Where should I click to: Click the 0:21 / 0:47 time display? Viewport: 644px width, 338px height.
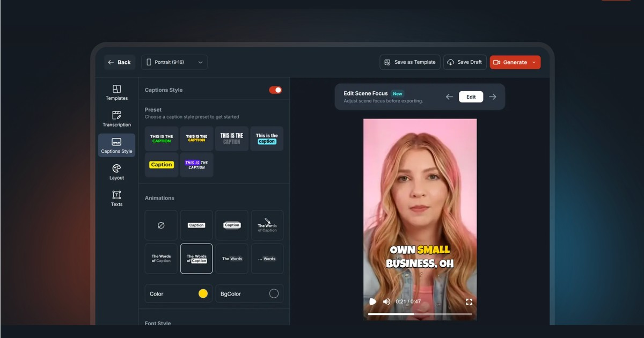[409, 302]
